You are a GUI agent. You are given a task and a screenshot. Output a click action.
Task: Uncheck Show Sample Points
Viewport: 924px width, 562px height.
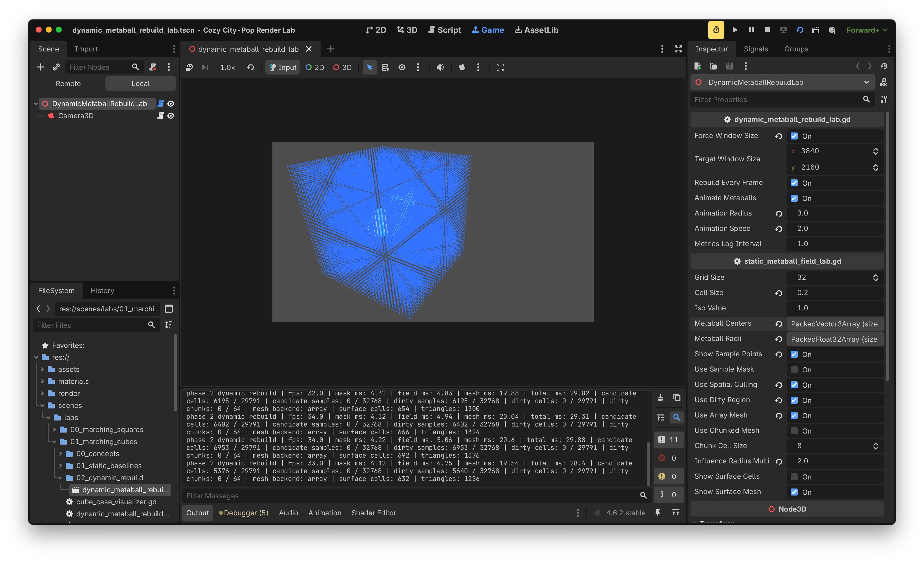(x=794, y=355)
